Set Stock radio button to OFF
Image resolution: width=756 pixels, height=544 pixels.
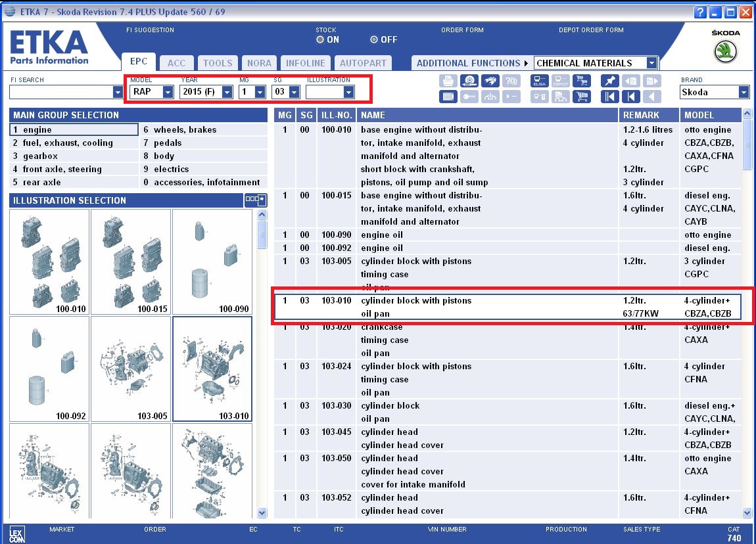coord(373,39)
